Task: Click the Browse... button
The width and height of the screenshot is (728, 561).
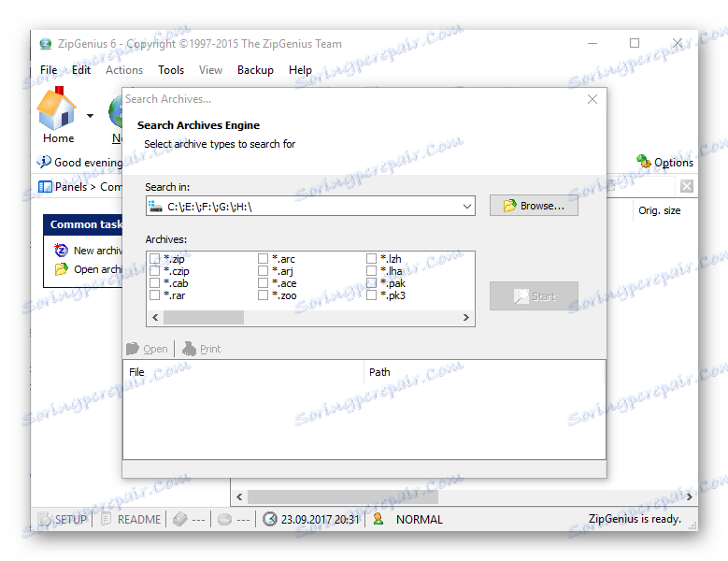Action: [x=534, y=206]
